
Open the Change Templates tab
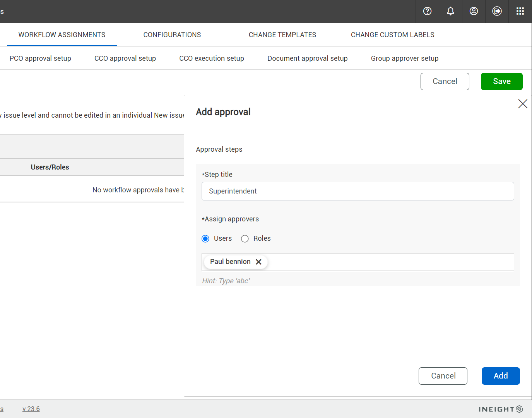[282, 34]
